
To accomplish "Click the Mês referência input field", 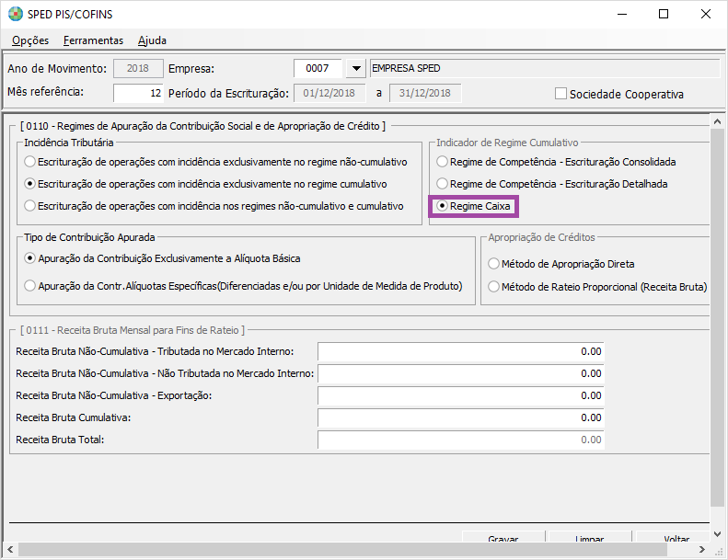I will [x=138, y=93].
